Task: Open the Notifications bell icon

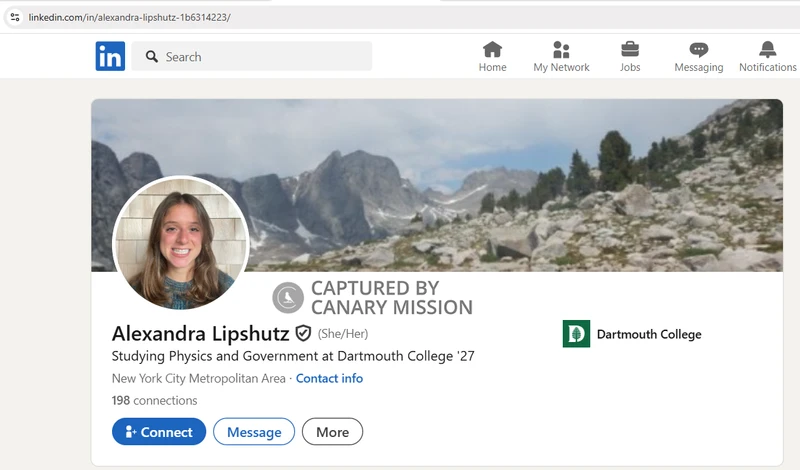Action: pos(767,50)
